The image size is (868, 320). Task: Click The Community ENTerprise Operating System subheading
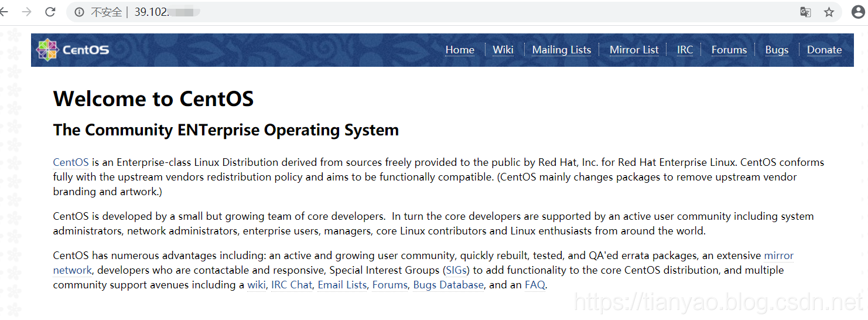[226, 130]
